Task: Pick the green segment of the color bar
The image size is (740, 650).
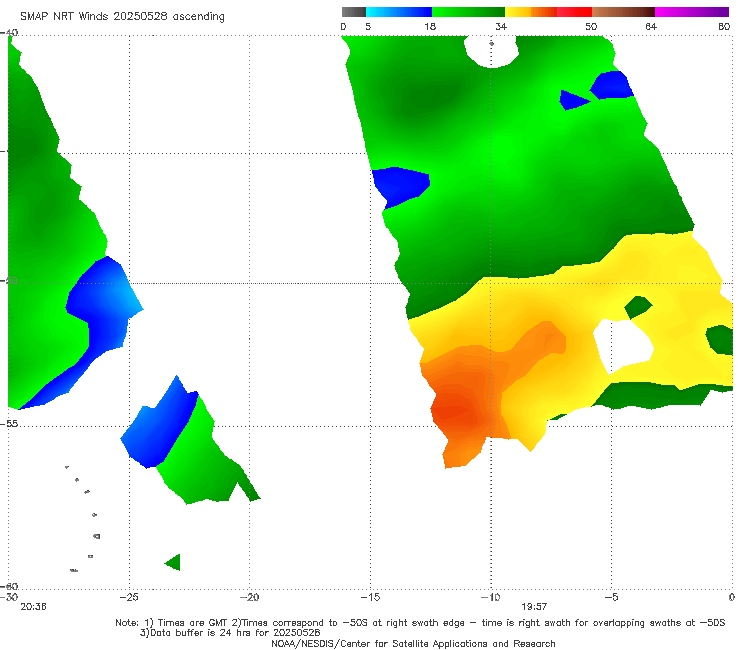Action: point(468,12)
